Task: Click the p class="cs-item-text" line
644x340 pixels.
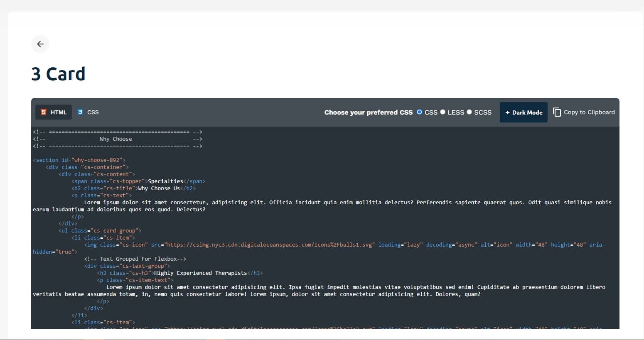Action: point(135,280)
